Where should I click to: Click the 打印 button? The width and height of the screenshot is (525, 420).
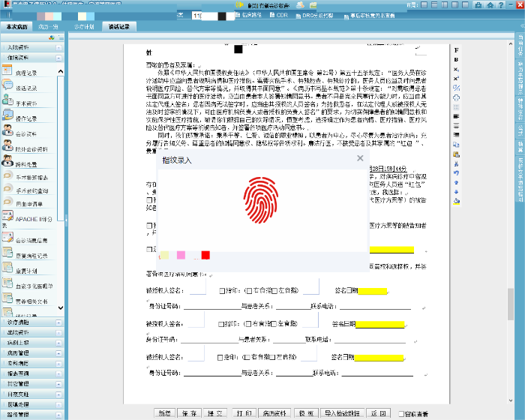[x=243, y=413]
